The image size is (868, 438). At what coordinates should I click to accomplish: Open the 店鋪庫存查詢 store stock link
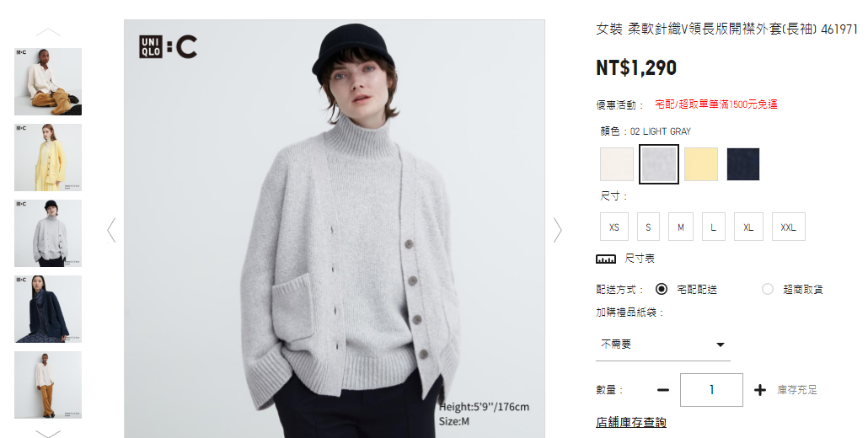[631, 423]
